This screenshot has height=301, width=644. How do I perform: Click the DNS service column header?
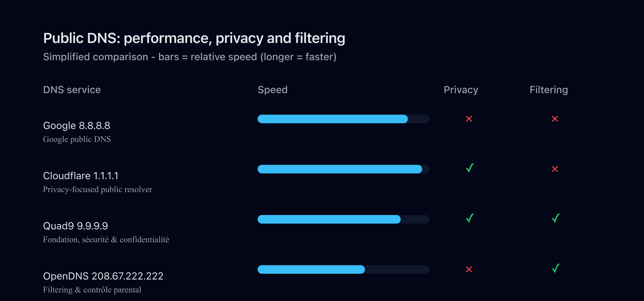click(72, 90)
